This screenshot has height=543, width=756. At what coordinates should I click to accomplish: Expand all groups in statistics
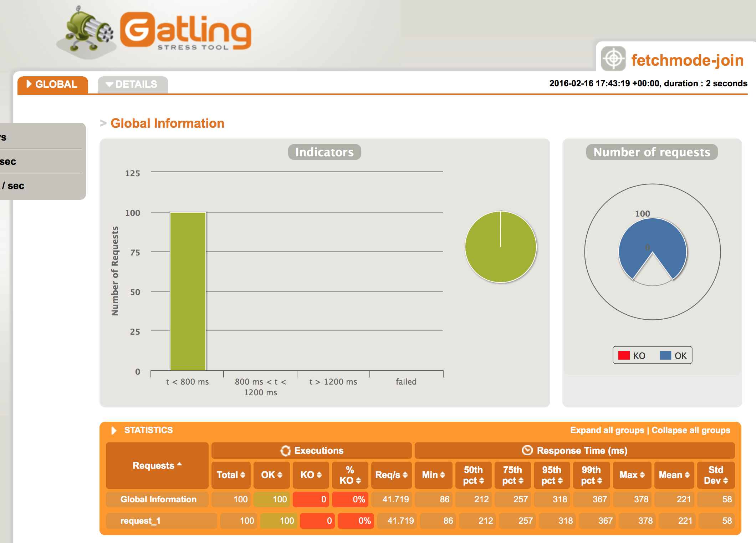(x=607, y=430)
